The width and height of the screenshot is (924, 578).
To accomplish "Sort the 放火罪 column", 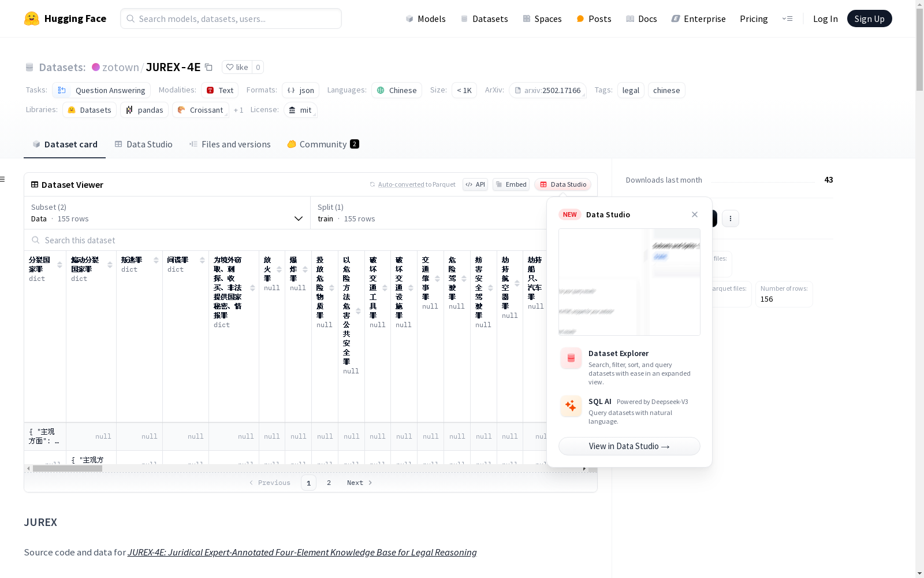I will coord(279,269).
